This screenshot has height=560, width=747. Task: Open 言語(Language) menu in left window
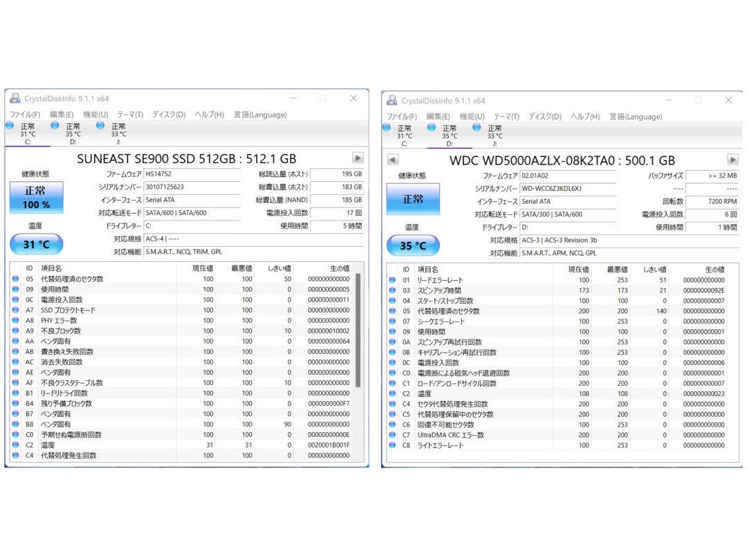click(260, 115)
